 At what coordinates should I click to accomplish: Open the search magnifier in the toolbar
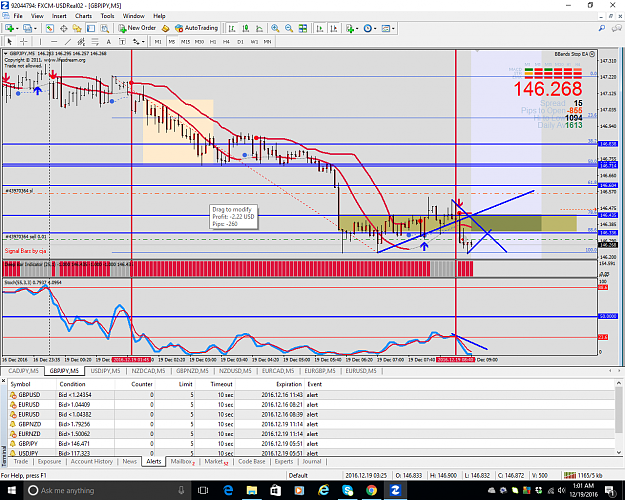click(x=602, y=28)
